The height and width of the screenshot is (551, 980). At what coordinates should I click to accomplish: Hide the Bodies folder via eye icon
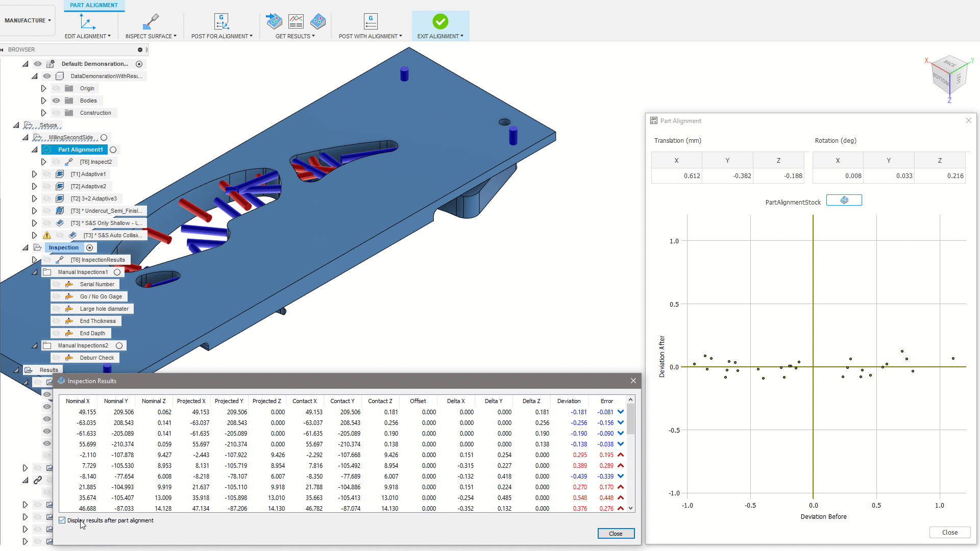tap(56, 101)
